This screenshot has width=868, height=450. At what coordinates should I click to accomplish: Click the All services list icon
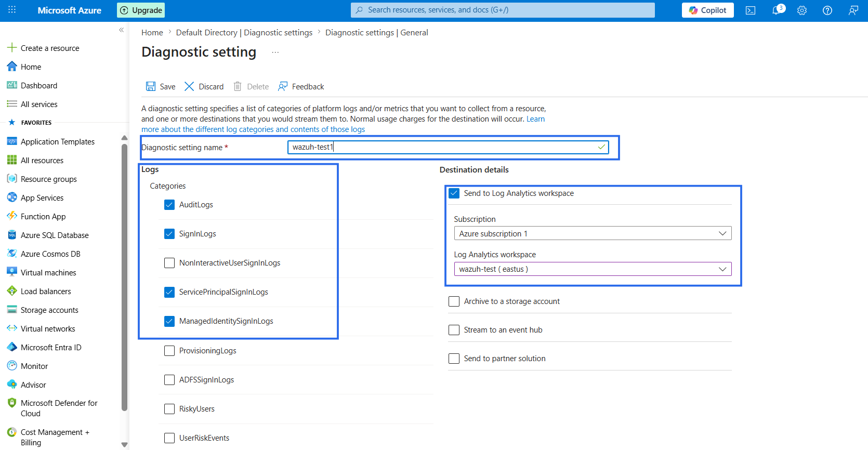[12, 104]
